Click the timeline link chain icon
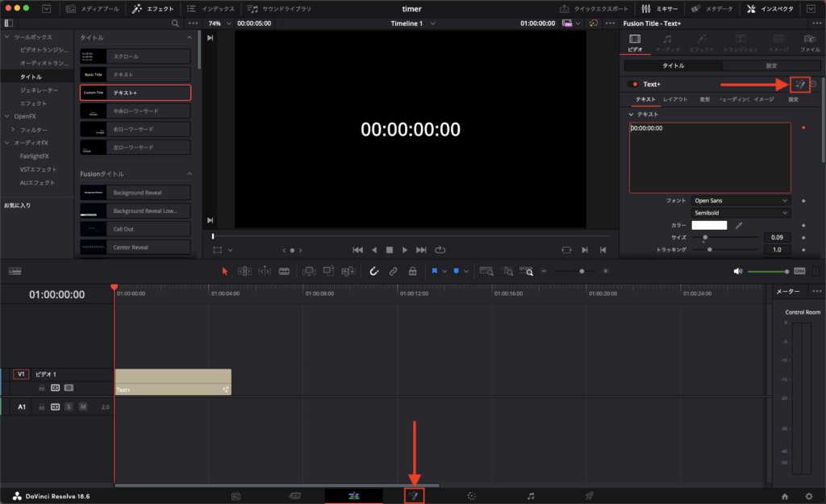Viewport: 826px width, 504px height. tap(393, 272)
